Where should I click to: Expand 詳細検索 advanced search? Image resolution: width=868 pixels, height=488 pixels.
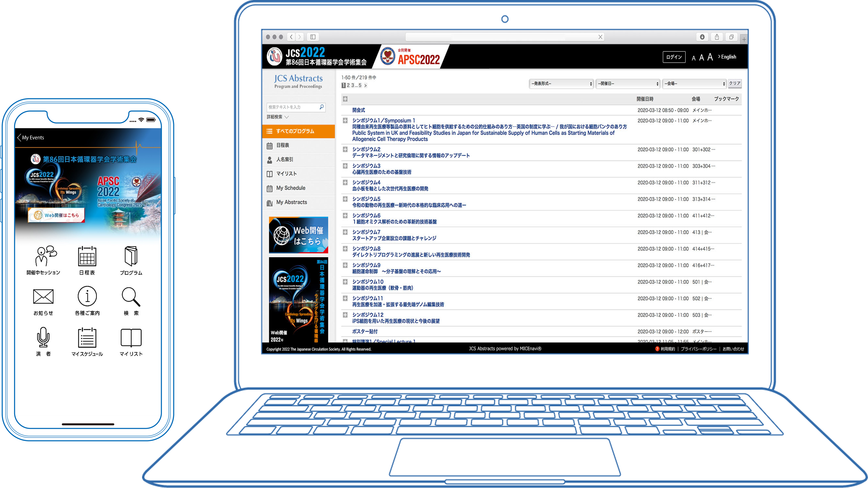(278, 117)
